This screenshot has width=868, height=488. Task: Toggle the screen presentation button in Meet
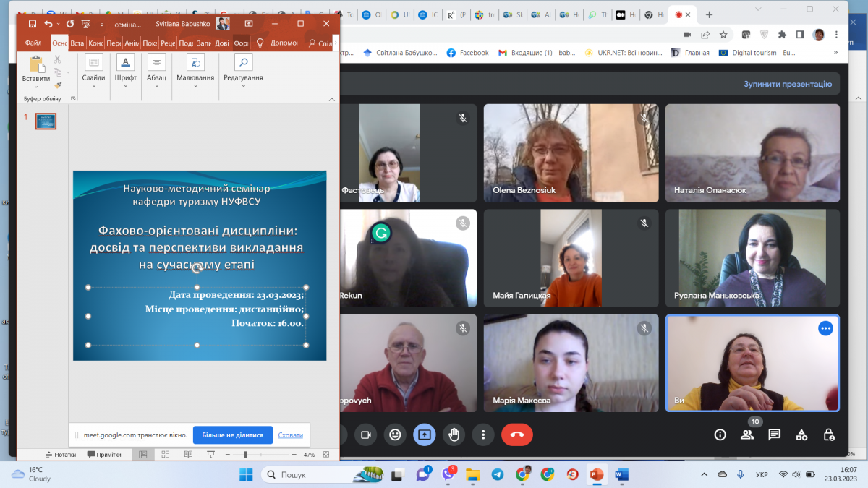tap(425, 435)
